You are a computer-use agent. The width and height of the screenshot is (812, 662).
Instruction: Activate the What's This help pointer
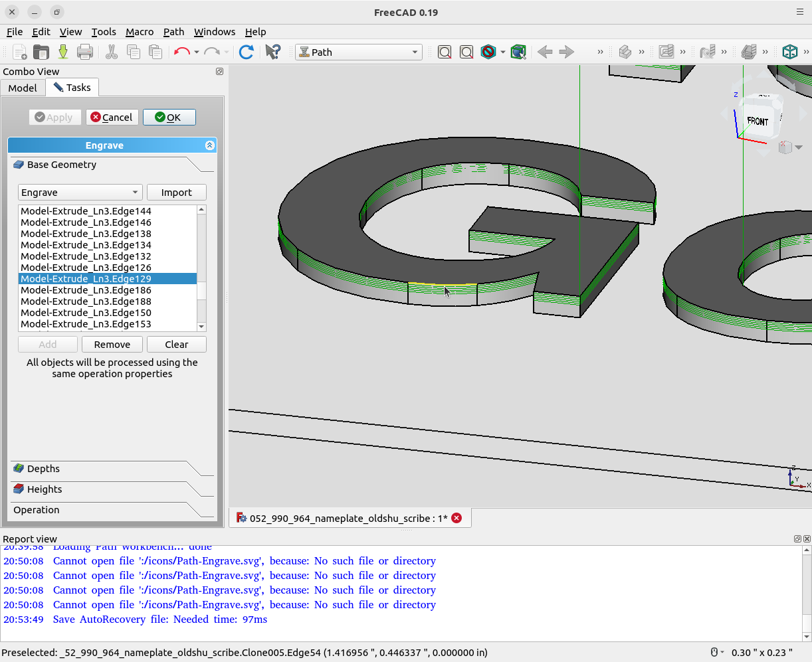click(x=272, y=52)
